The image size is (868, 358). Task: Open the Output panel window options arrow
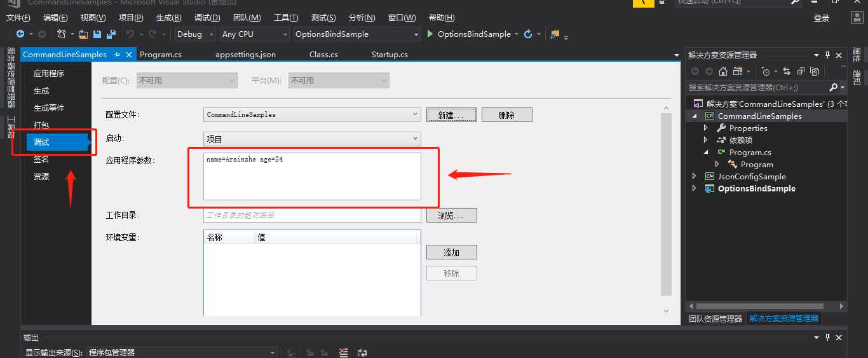coord(815,338)
